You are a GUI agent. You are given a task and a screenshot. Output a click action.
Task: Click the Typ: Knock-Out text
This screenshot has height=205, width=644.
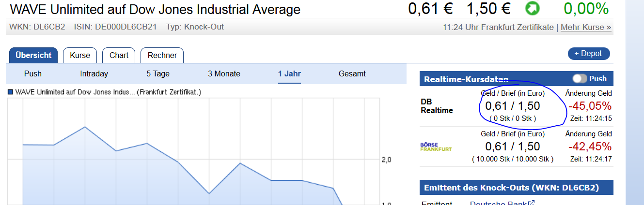pyautogui.click(x=195, y=27)
